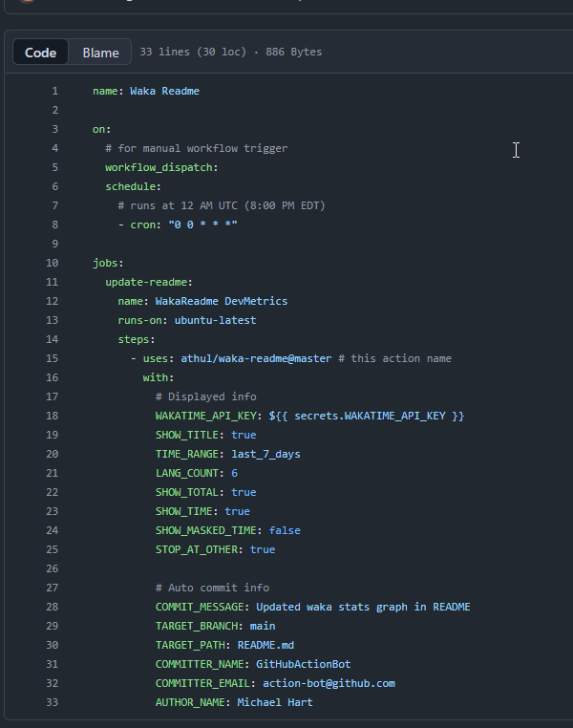Click 'ubuntu-latest' runs-on value
Screen dimensions: 573x728
pyautogui.click(x=215, y=320)
